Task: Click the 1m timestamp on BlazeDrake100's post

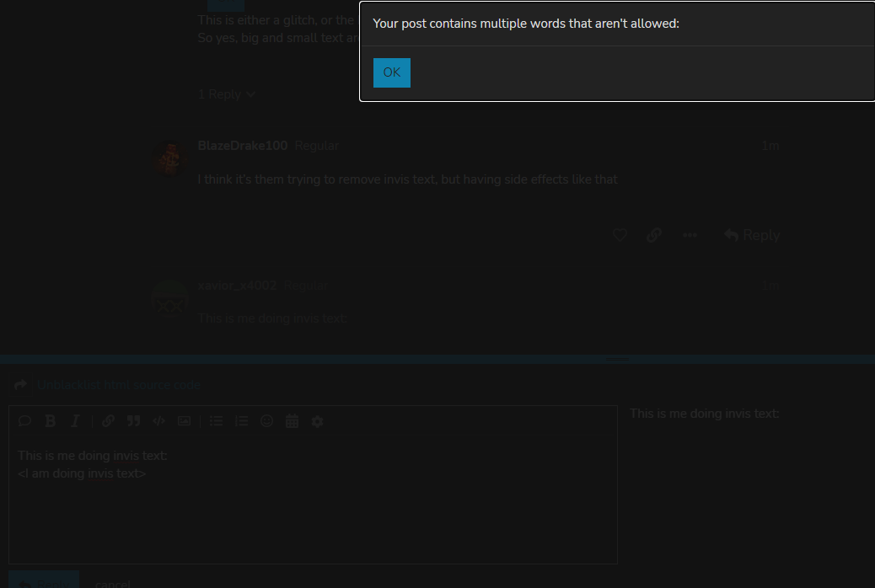Action: click(770, 147)
